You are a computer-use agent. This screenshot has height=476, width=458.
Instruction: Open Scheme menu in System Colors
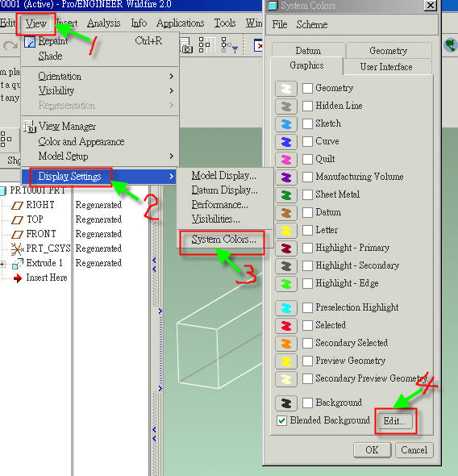312,24
